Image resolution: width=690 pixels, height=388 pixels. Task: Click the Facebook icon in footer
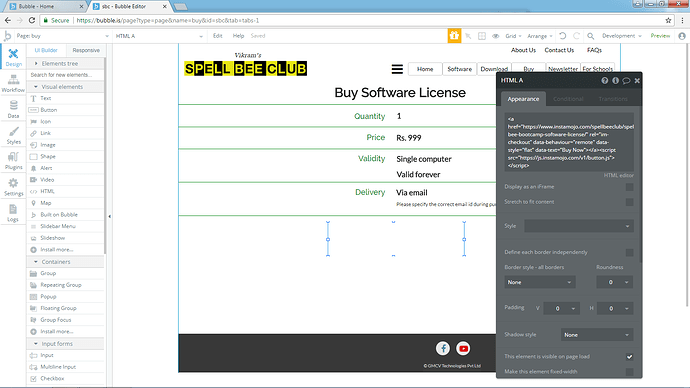click(443, 348)
